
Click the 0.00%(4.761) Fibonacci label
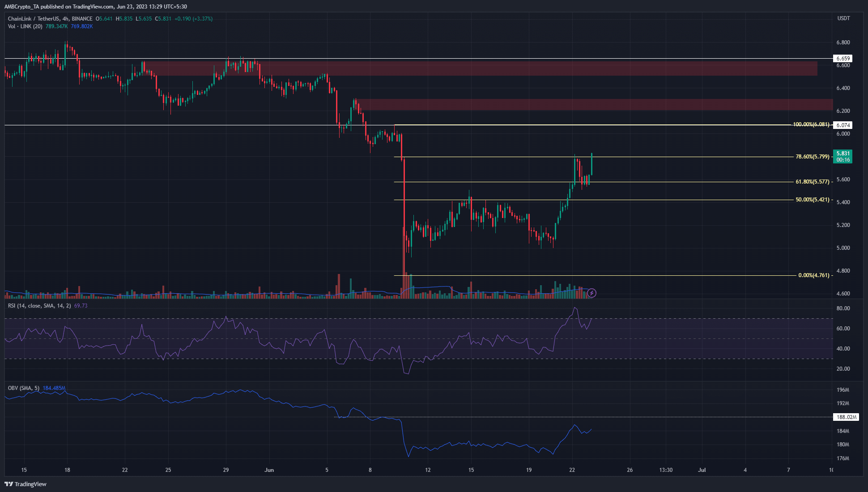click(x=814, y=275)
